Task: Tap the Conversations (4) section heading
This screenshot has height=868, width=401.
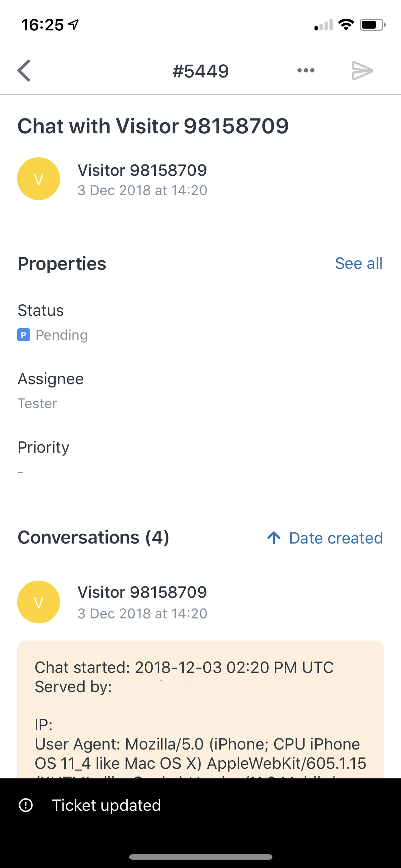Action: click(93, 537)
